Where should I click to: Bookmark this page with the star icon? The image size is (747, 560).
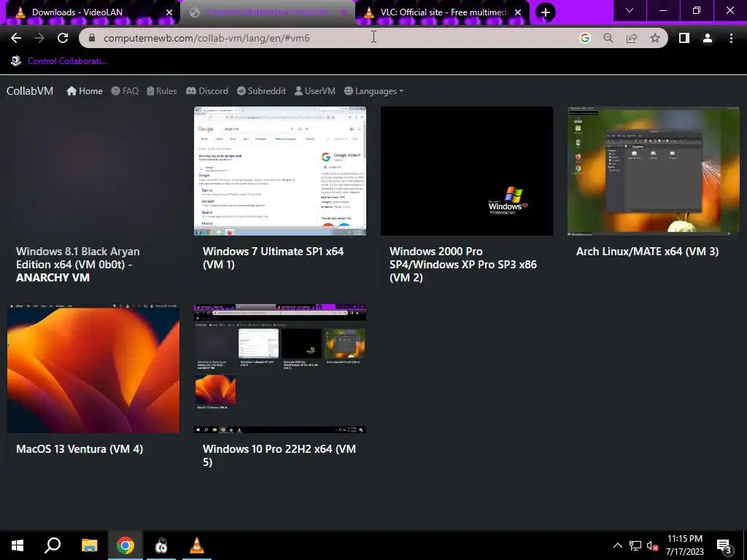pos(655,38)
